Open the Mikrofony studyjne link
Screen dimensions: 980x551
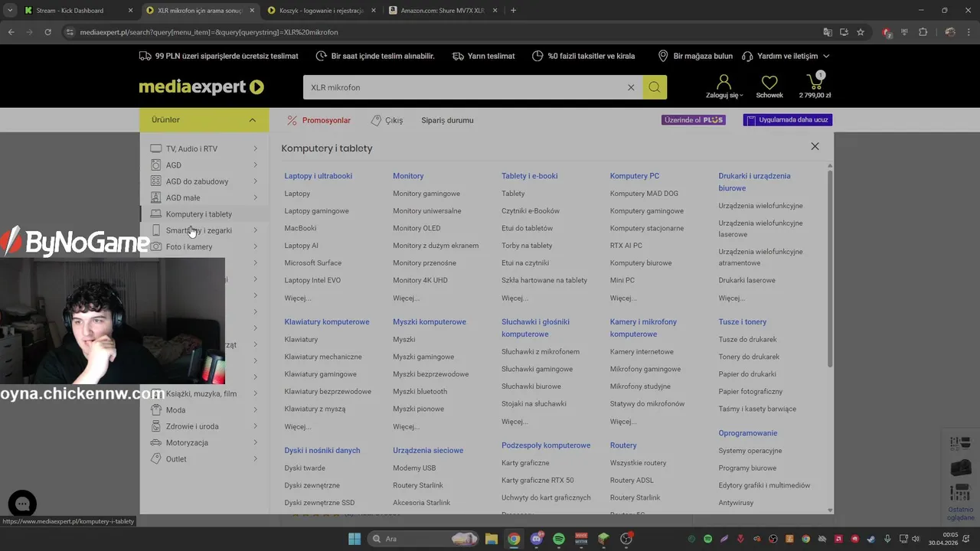pyautogui.click(x=640, y=386)
